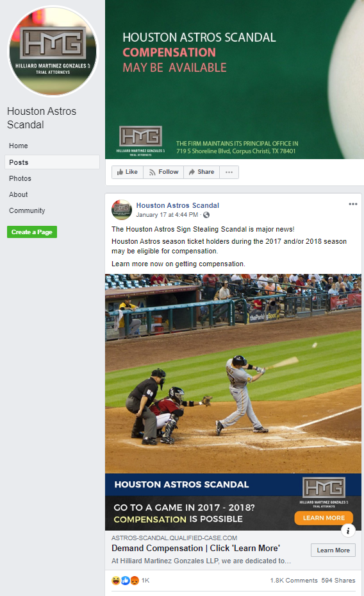The width and height of the screenshot is (364, 596).
Task: Click the post timestamp January 17 link
Action: (x=167, y=215)
